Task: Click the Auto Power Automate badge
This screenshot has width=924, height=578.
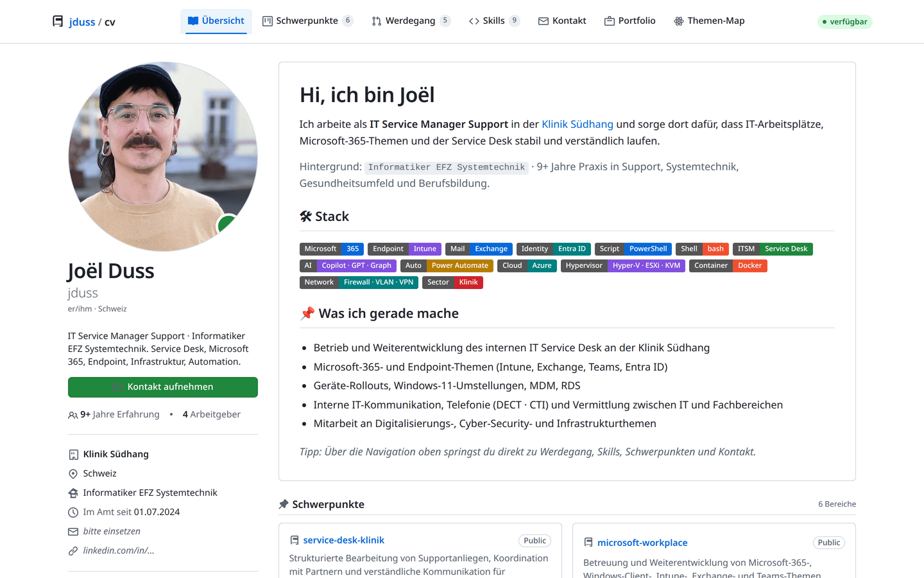Action: (x=447, y=266)
